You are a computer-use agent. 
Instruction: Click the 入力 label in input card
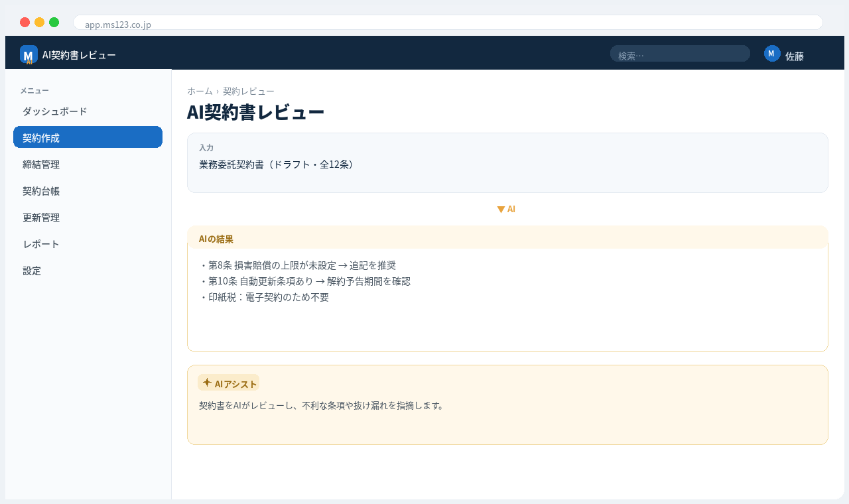coord(206,148)
